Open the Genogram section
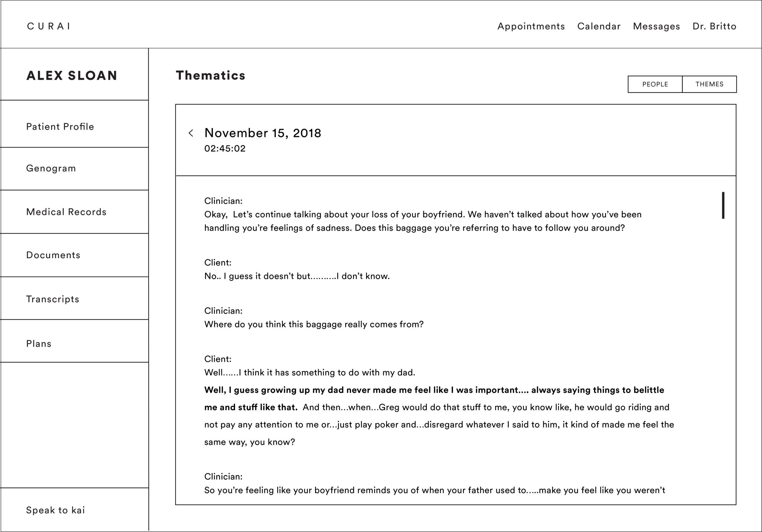 point(51,168)
